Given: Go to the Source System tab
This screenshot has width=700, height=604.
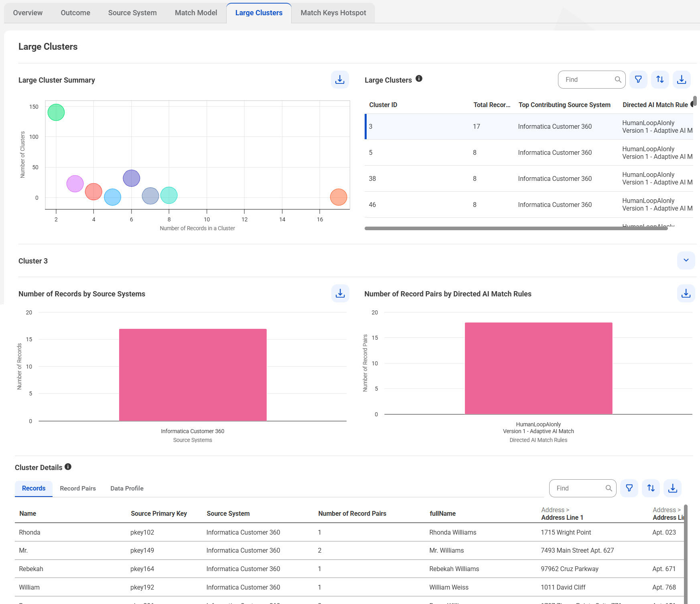Looking at the screenshot, I should coord(132,13).
